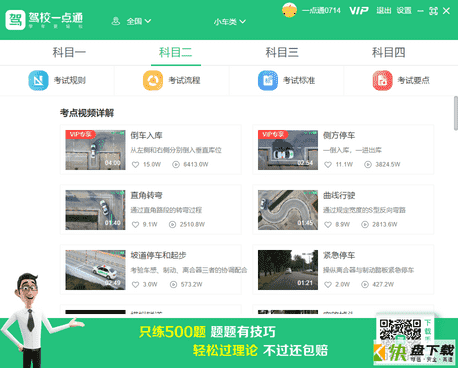Play the 倒车入库 video thumbnail
Image resolution: width=458 pixels, height=368 pixels.
[x=95, y=150]
